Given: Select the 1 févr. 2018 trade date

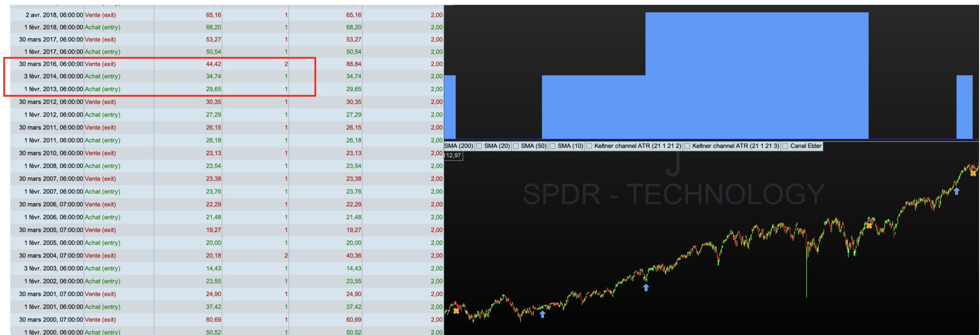Looking at the screenshot, I should 54,27.
